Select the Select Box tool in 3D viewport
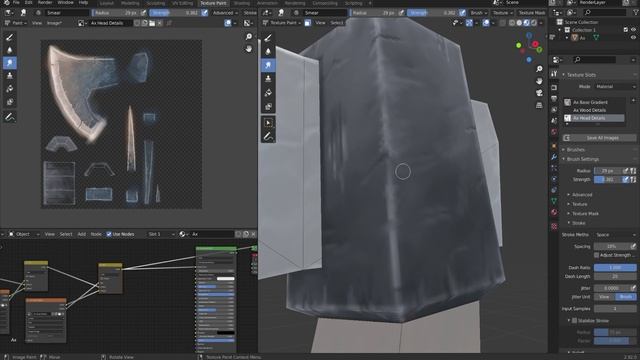 click(268, 123)
